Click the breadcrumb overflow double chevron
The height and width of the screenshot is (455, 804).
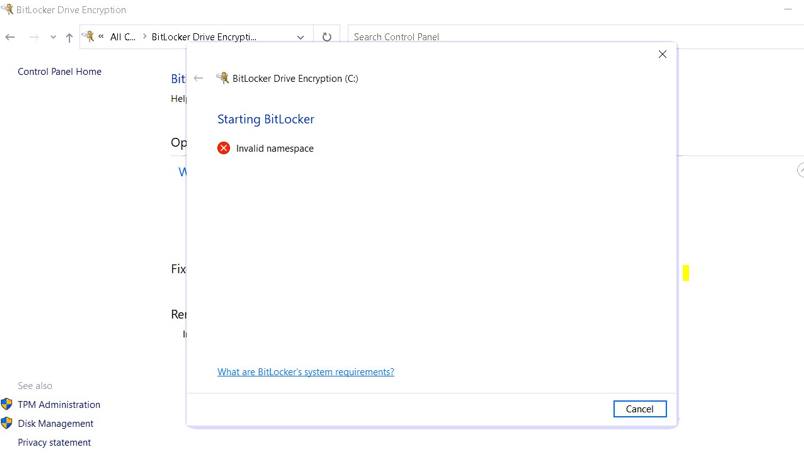point(101,36)
